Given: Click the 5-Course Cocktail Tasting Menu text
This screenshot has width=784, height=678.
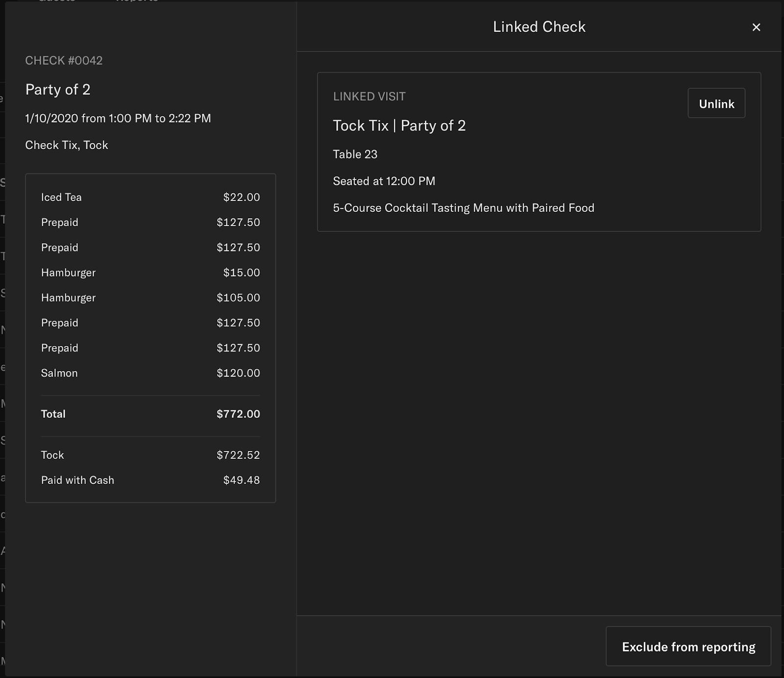Looking at the screenshot, I should coord(464,207).
